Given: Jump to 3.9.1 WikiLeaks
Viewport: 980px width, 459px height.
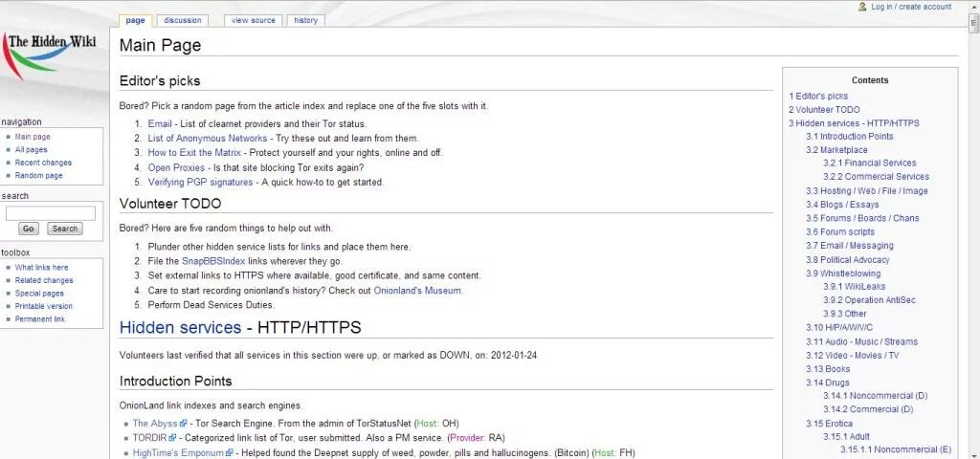Looking at the screenshot, I should click(x=854, y=287).
